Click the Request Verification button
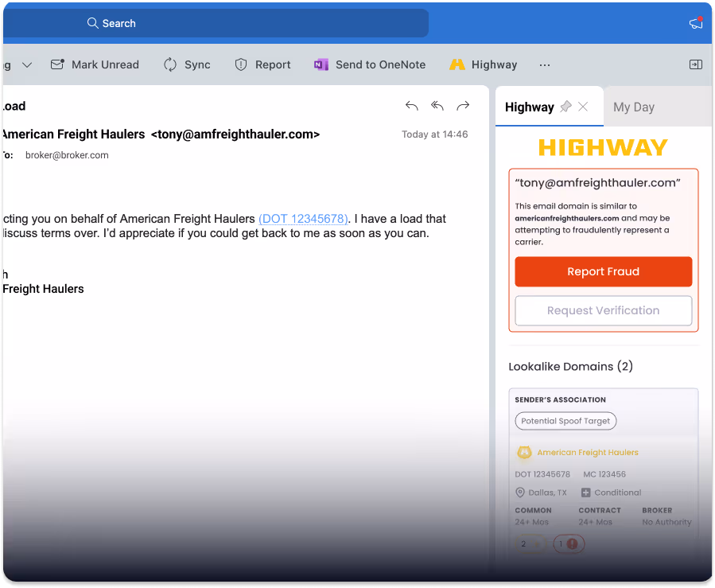The height and width of the screenshot is (588, 715). [604, 310]
